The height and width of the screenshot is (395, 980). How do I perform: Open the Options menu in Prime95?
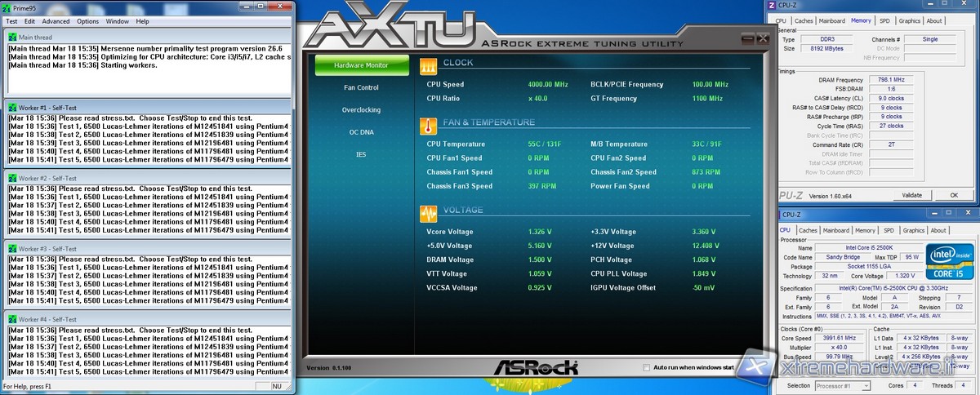pos(87,21)
